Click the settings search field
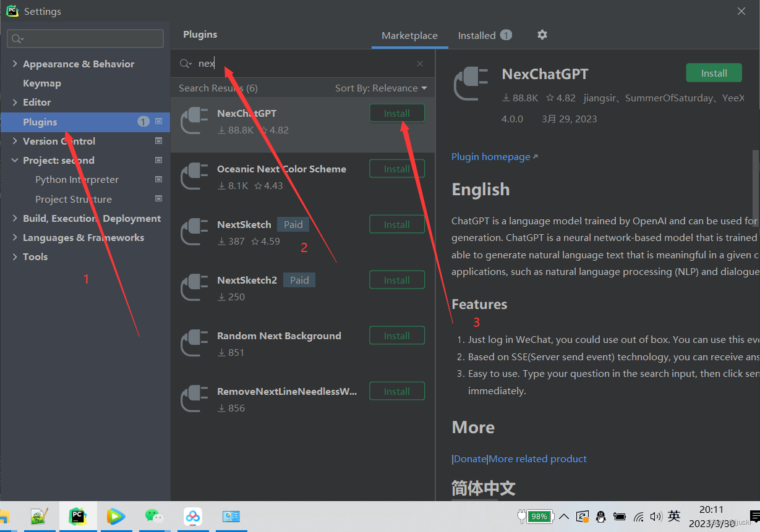The image size is (760, 532). tap(85, 38)
